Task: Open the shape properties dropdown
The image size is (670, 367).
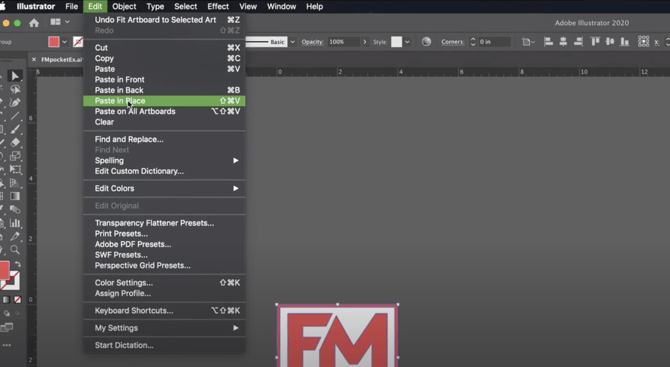Action: (x=529, y=42)
